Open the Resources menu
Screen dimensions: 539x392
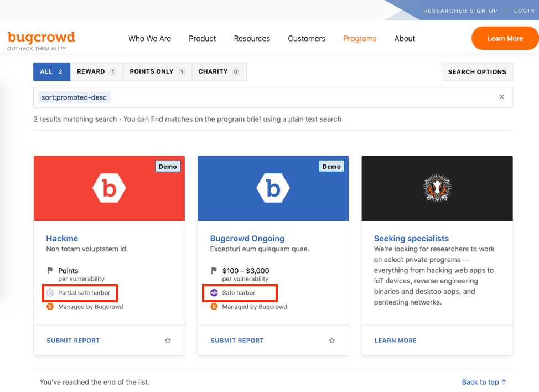pos(252,39)
